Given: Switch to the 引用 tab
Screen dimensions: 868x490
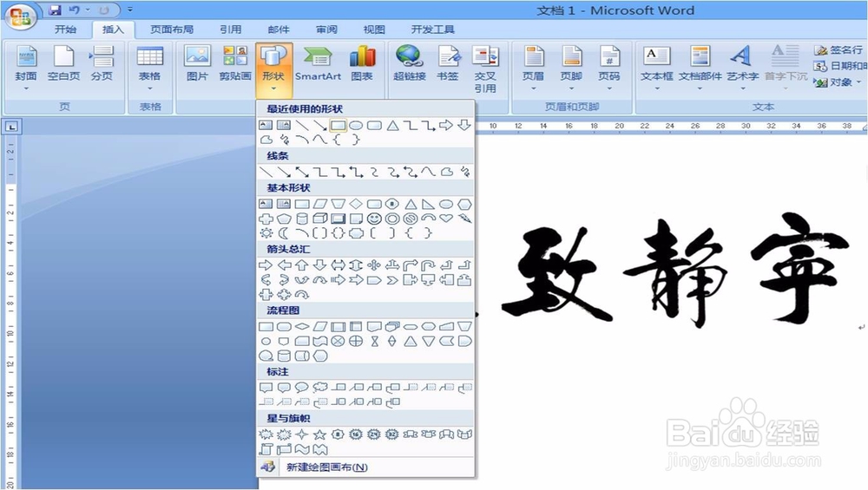Looking at the screenshot, I should click(x=230, y=29).
